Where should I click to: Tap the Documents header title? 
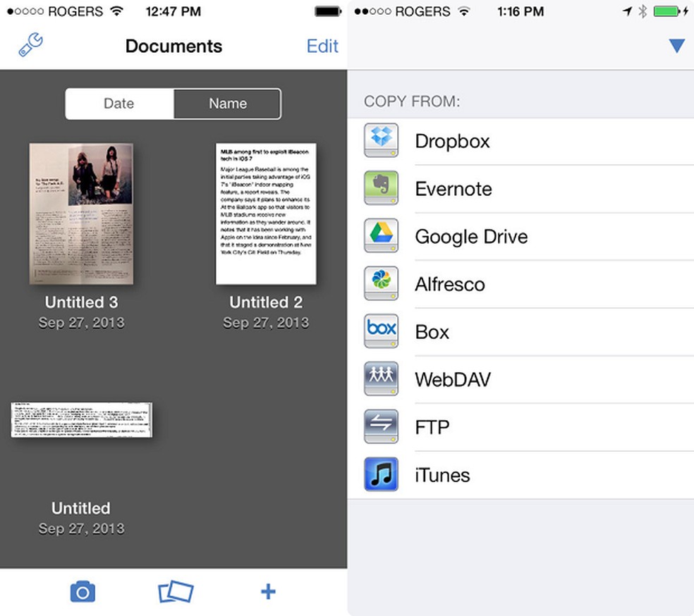(173, 47)
